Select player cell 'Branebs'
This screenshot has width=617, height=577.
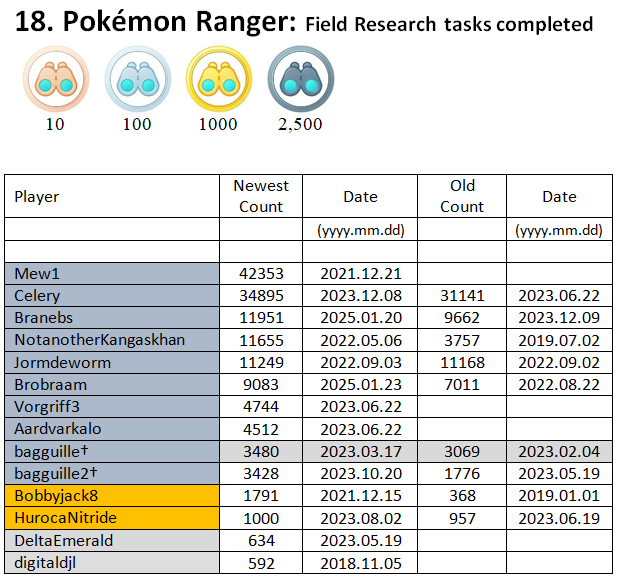click(x=112, y=318)
